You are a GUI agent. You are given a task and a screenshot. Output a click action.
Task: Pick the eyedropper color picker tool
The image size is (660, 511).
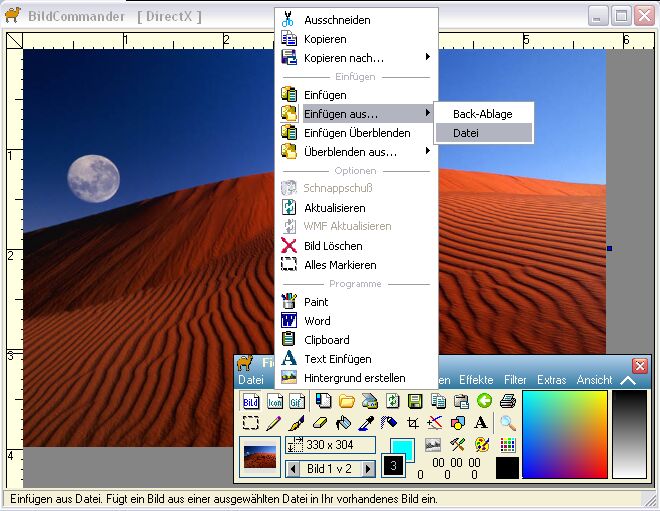[x=366, y=423]
